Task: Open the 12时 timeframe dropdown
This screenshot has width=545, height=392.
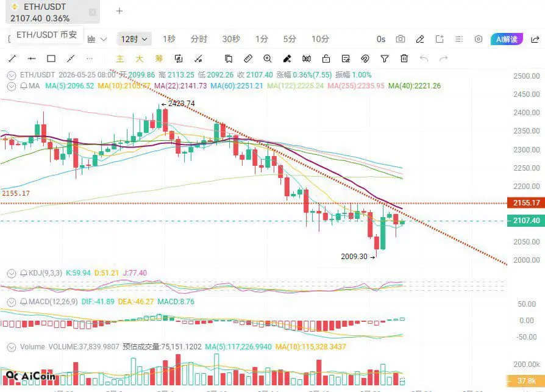Action: click(134, 39)
